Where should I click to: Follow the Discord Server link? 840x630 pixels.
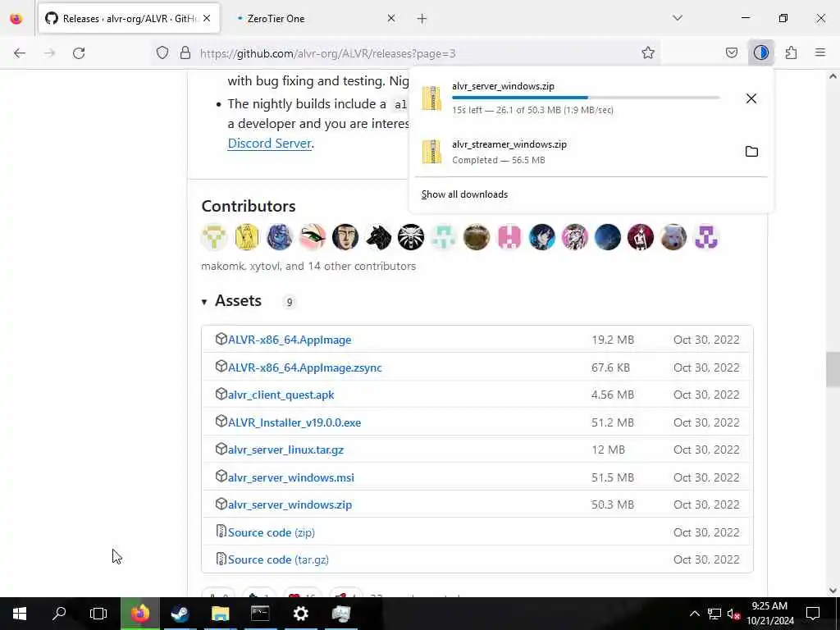coord(269,144)
